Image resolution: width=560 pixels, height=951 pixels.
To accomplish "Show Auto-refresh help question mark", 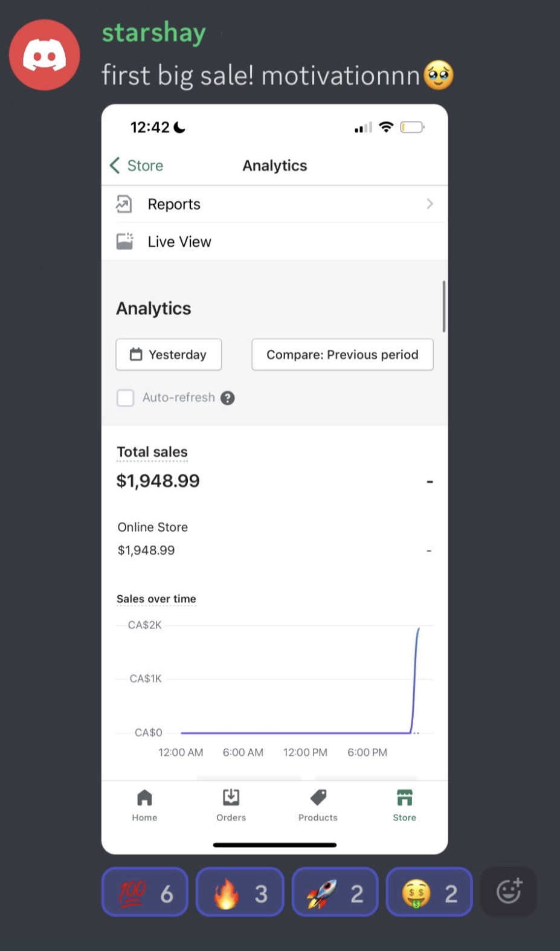I will tap(227, 398).
